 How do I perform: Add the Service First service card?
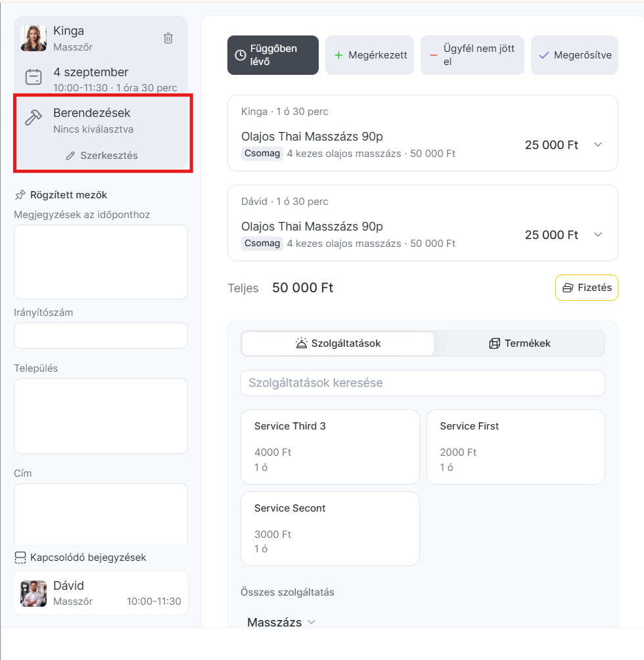(516, 447)
